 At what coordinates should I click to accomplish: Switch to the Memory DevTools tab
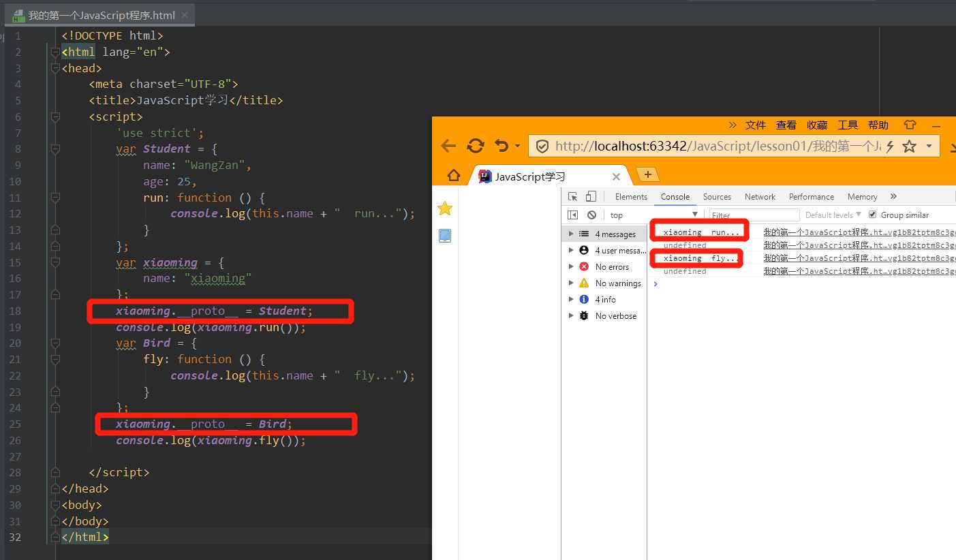(x=862, y=196)
